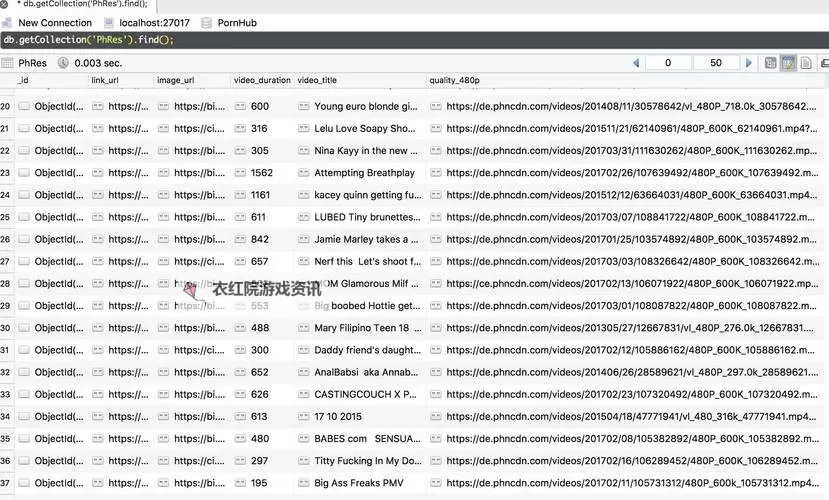Select the db.getCollection('PhRes') query tab
The image size is (829, 500).
[80, 4]
